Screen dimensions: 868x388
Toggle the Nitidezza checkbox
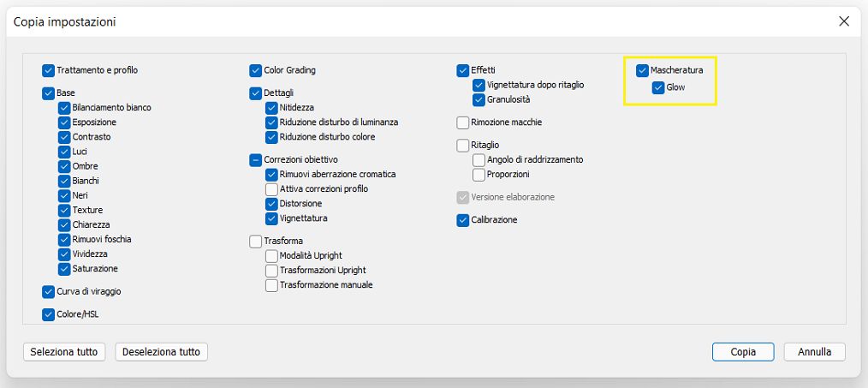(x=272, y=108)
